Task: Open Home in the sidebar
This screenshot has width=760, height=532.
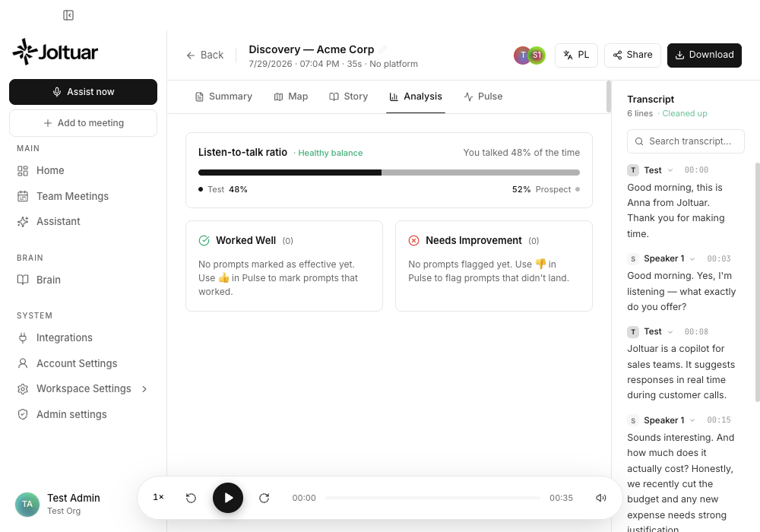Action: [x=50, y=170]
